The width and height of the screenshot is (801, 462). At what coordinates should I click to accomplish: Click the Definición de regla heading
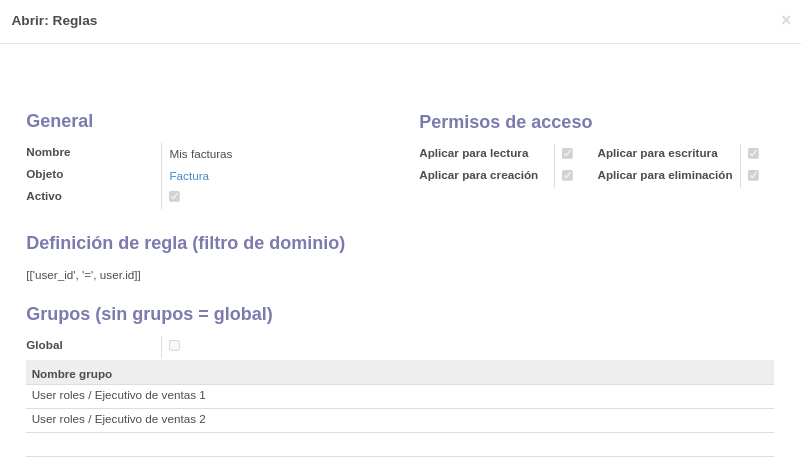(x=185, y=243)
